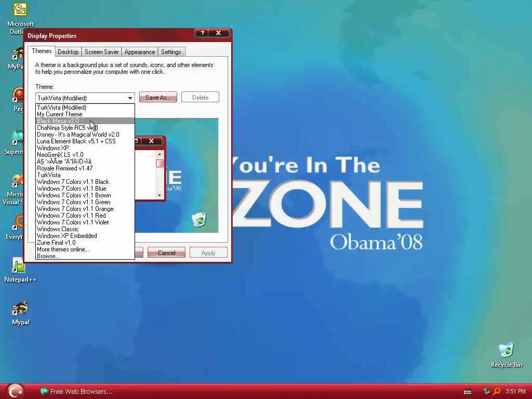Open Free Web Browsers taskbar item
Screen dimensions: 532x399
point(76,392)
